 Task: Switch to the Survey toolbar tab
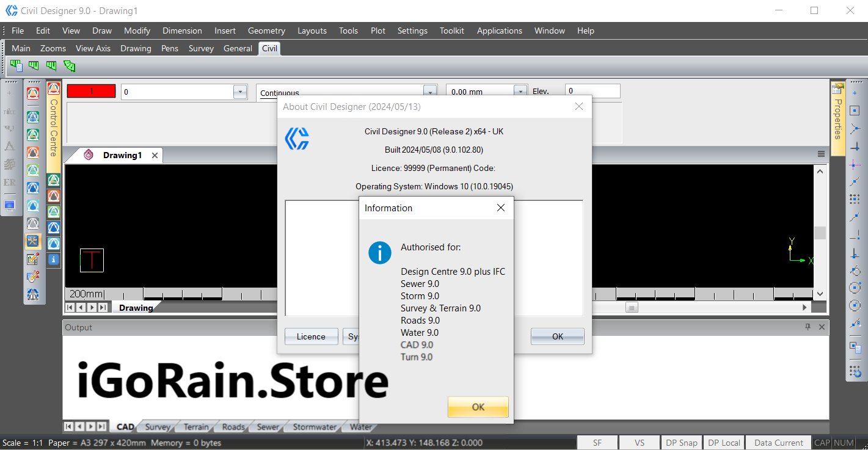[201, 48]
